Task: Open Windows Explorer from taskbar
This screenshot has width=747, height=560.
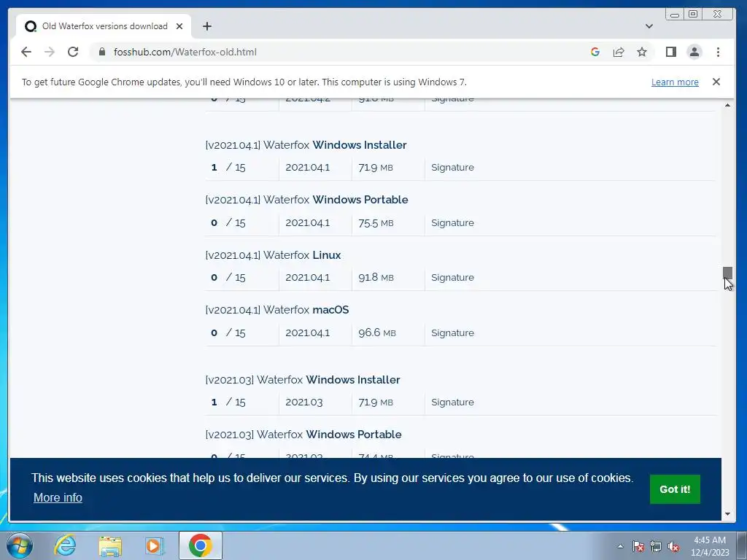Action: 110,545
